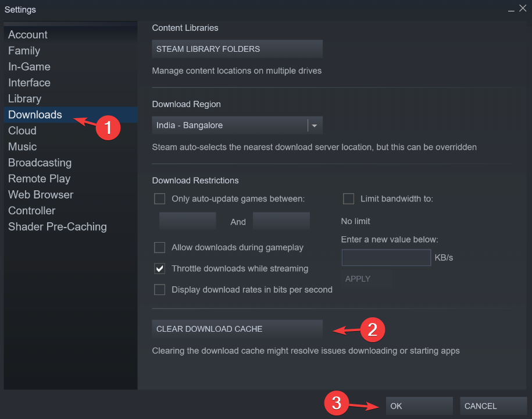532x419 pixels.
Task: Toggle Allow downloads during gameplay
Action: [159, 247]
